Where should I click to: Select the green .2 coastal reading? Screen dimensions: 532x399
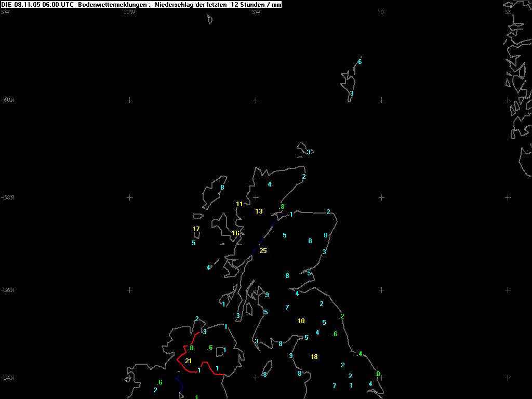[x=341, y=316]
